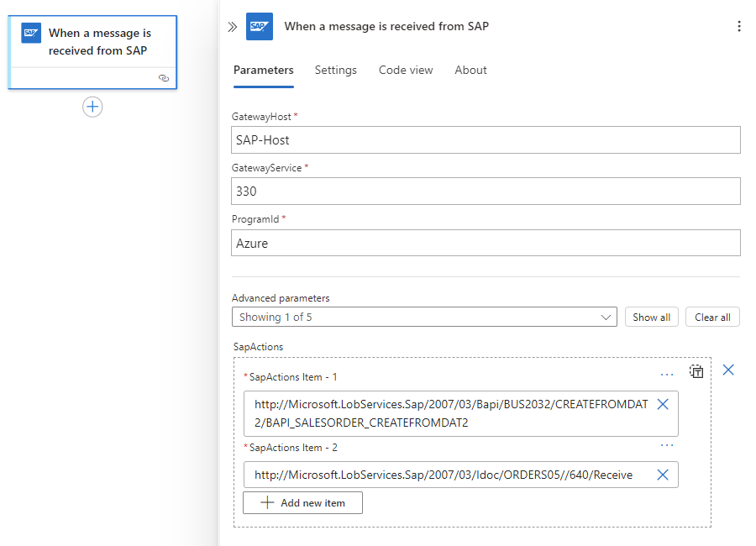Collapse the panel using double chevron icon

coord(233,27)
